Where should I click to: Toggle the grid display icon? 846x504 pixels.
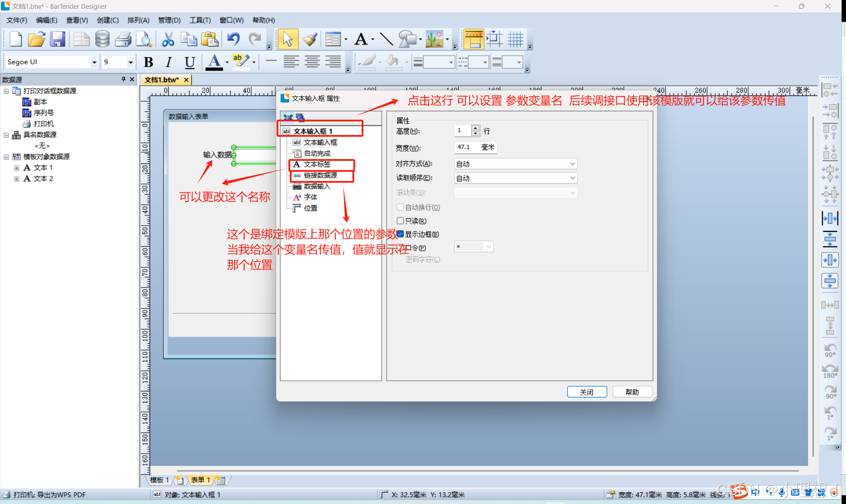[x=515, y=39]
